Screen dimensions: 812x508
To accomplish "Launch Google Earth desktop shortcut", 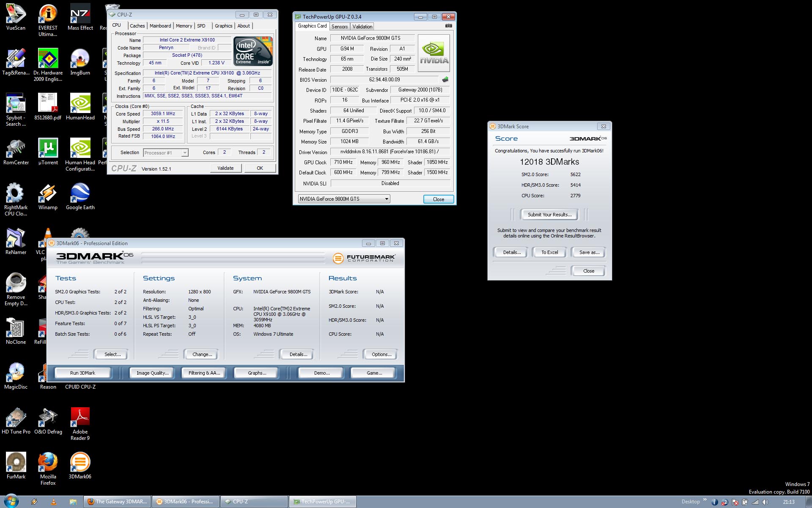I will pos(80,196).
